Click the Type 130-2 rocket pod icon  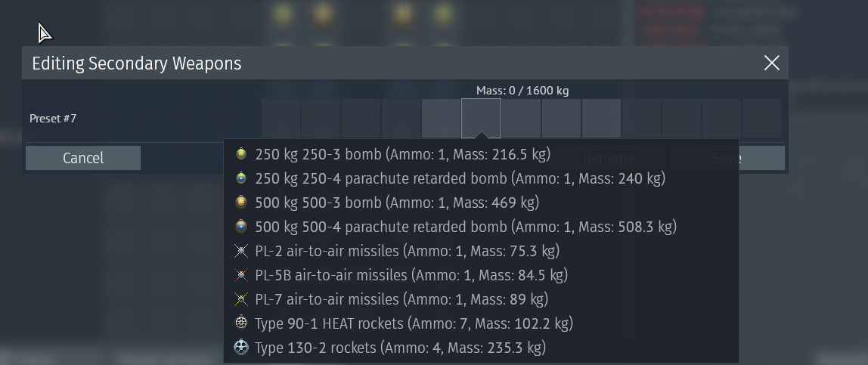240,348
